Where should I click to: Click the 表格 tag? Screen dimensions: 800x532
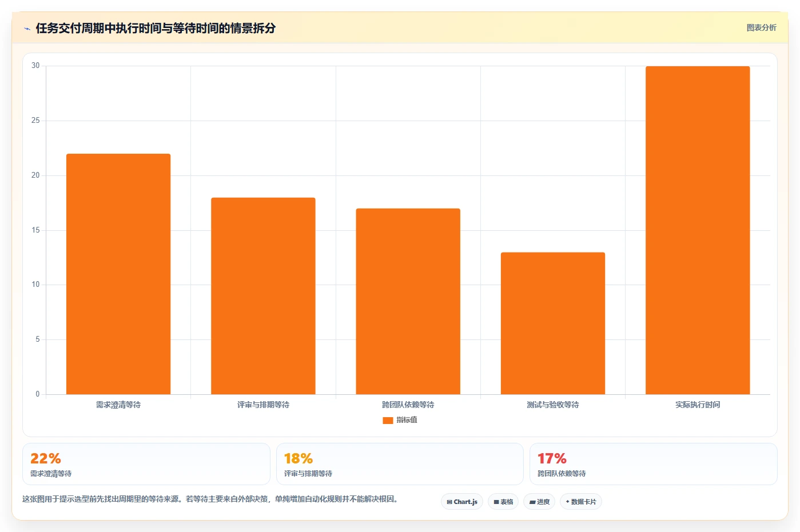(x=503, y=502)
